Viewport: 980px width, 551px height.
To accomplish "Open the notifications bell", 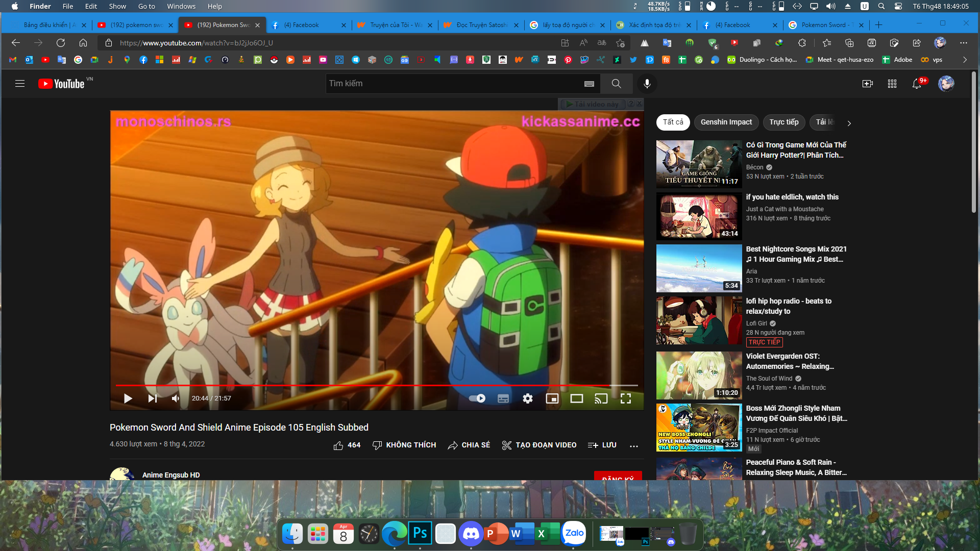I will [917, 84].
